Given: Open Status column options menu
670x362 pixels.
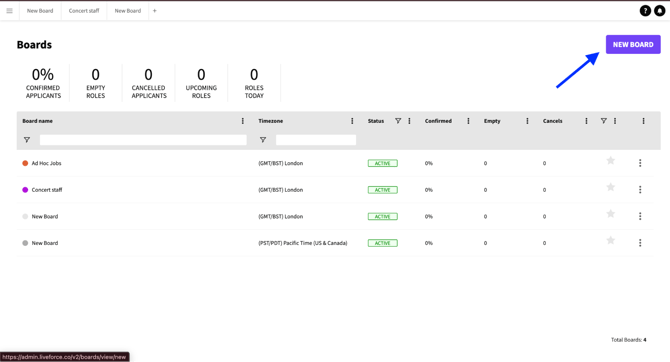Looking at the screenshot, I should [409, 121].
